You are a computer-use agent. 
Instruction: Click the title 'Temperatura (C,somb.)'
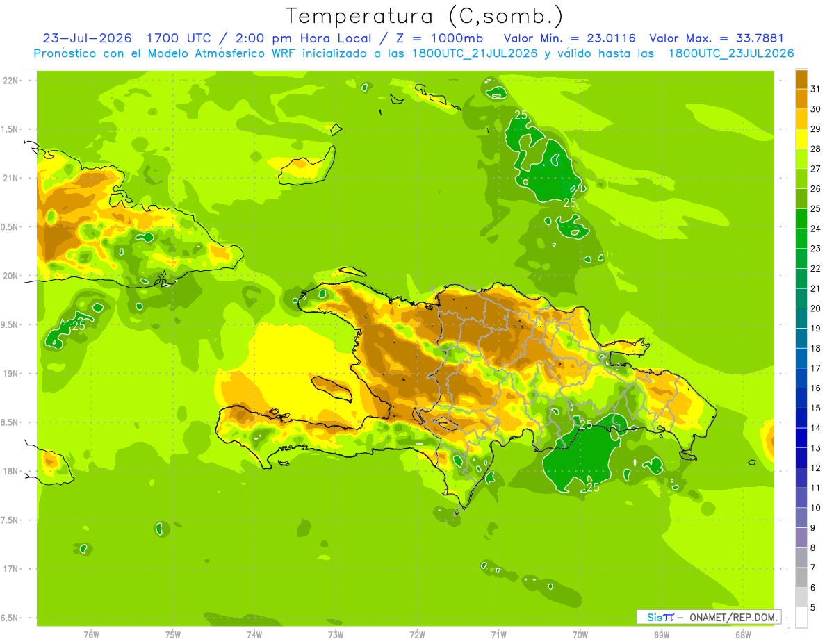424,16
